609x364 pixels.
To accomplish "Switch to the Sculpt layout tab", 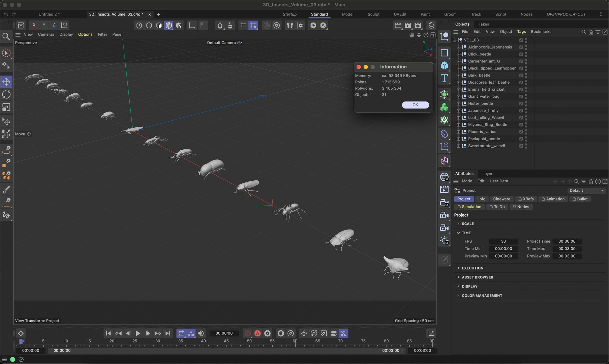I will click(373, 14).
